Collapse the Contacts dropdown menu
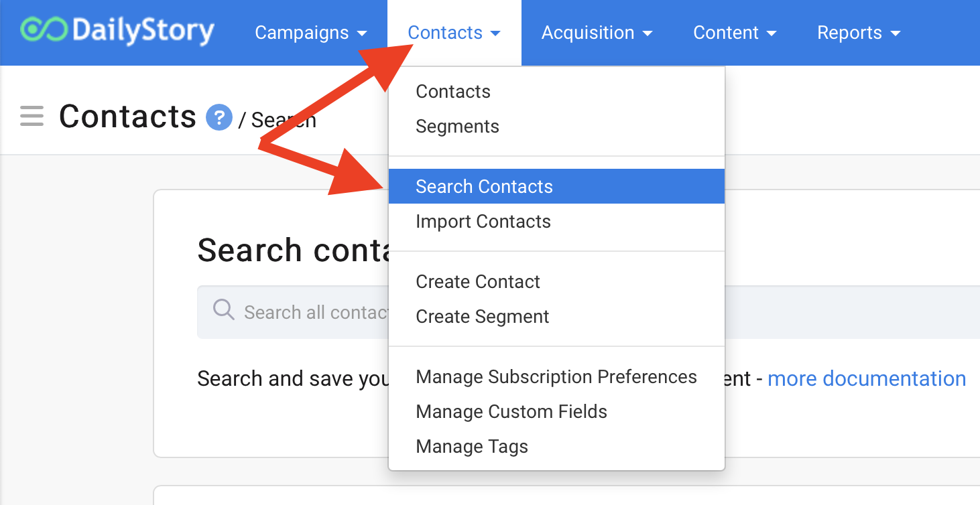This screenshot has height=505, width=980. coord(454,33)
